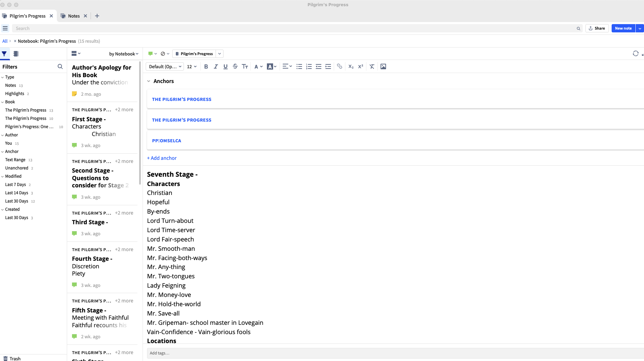The height and width of the screenshot is (361, 644).
Task: Remove the Notebook: Pilgrim's Progress filter
Action: [x=15, y=41]
